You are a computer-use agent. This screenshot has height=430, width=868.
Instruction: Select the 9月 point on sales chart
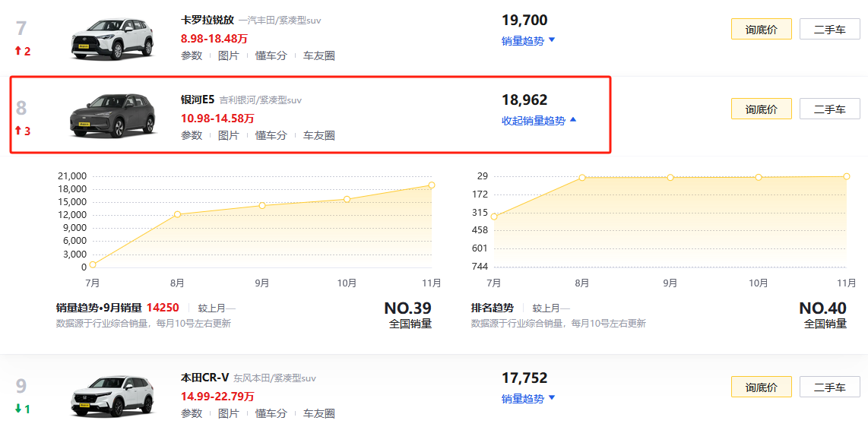261,205
